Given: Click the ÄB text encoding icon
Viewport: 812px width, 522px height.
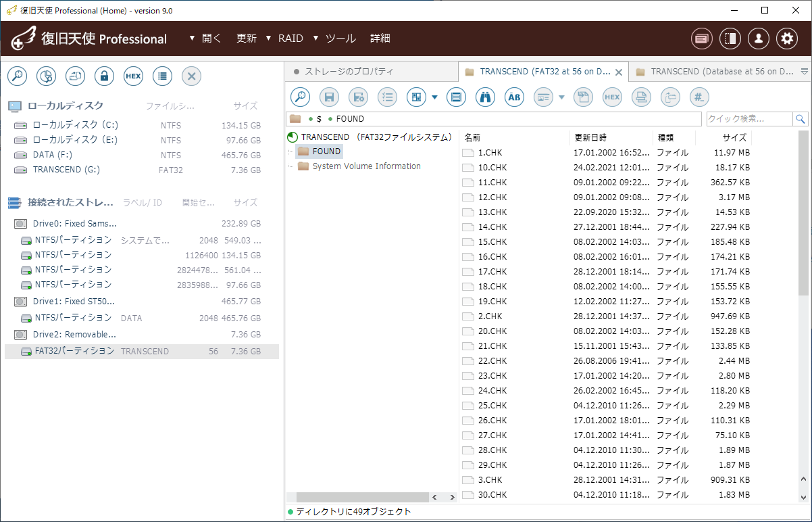Looking at the screenshot, I should [x=515, y=97].
